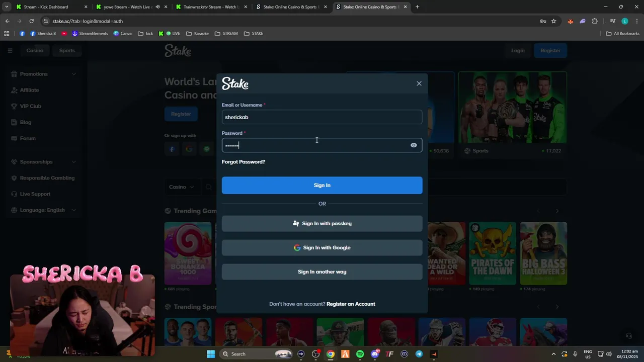The height and width of the screenshot is (362, 644).
Task: Expand the Sponsorships sidebar section
Action: pyautogui.click(x=44, y=162)
